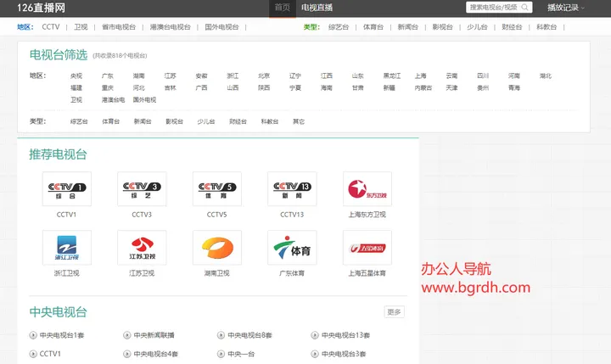Filter region by 内蒙古

click(423, 88)
